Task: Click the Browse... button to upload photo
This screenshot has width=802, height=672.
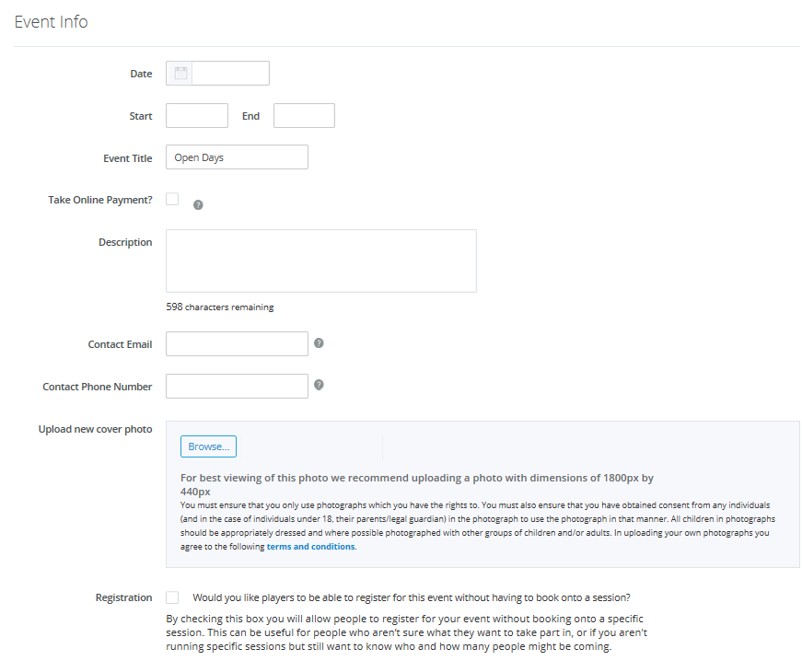Action: coord(208,446)
